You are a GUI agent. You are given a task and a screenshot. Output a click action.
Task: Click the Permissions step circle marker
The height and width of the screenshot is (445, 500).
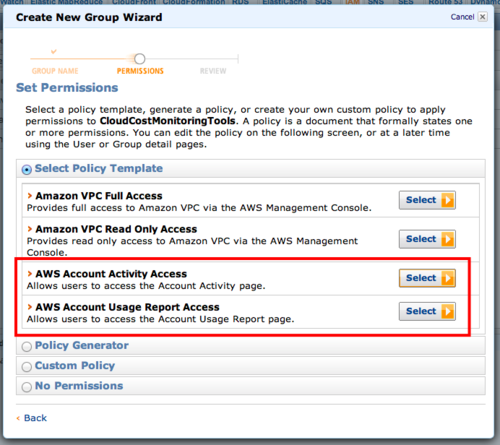pyautogui.click(x=140, y=59)
